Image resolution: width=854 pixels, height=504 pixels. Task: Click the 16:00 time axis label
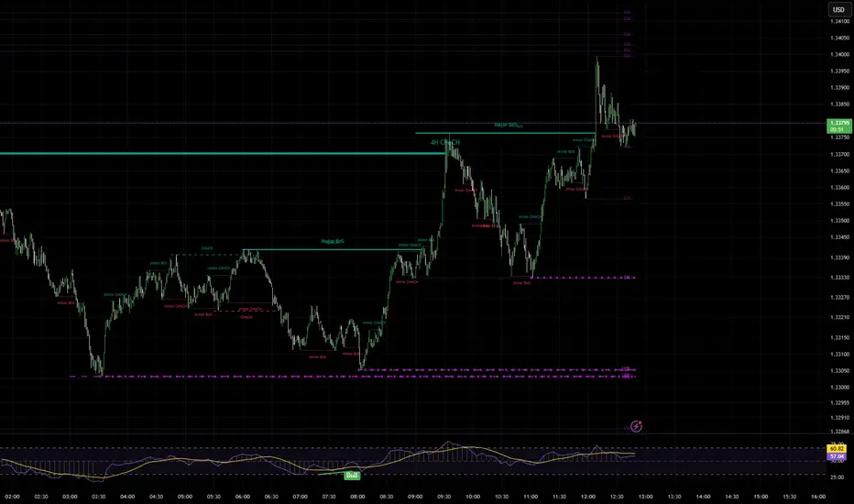click(818, 497)
